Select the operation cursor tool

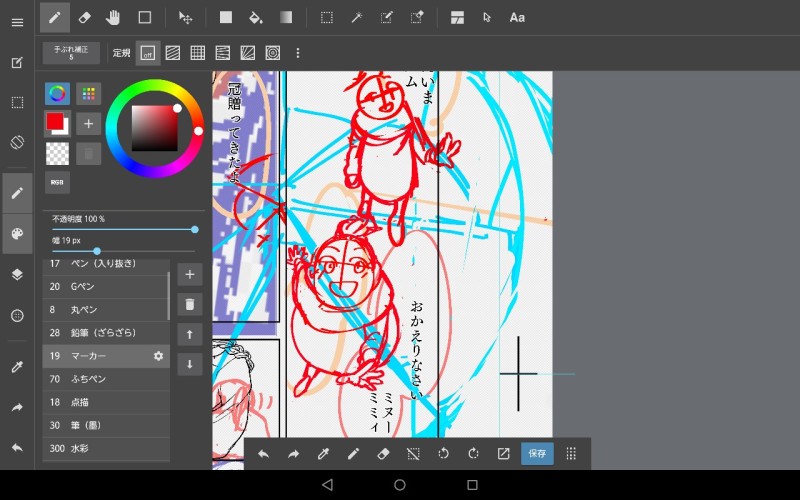pyautogui.click(x=487, y=18)
